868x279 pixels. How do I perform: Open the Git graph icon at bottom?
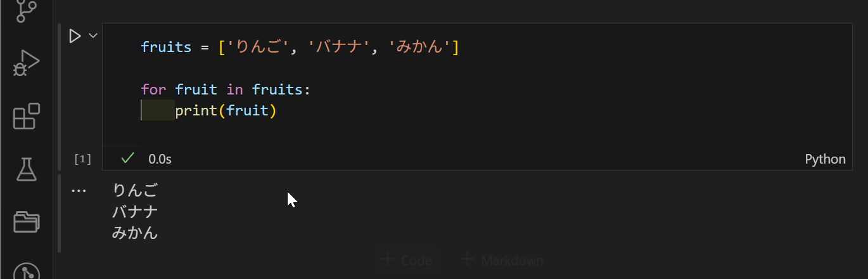pos(26,271)
